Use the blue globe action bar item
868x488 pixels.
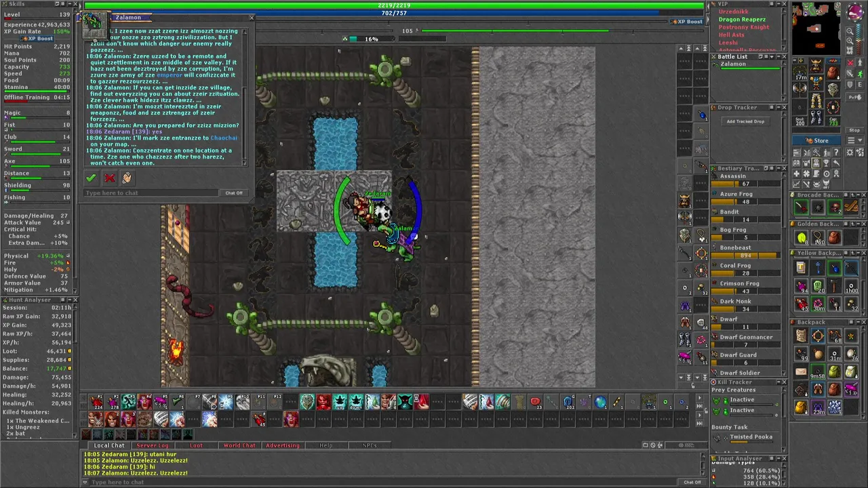[x=600, y=401]
